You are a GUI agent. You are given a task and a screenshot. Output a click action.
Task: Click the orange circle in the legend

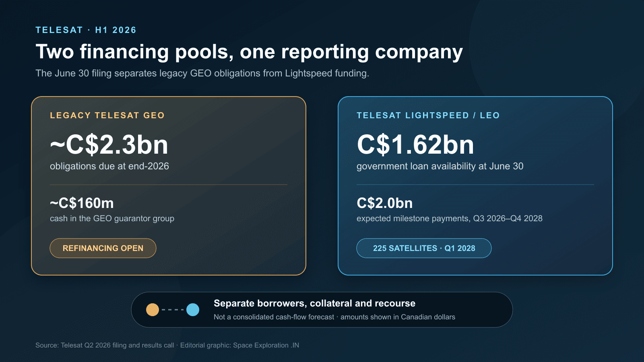pos(153,310)
